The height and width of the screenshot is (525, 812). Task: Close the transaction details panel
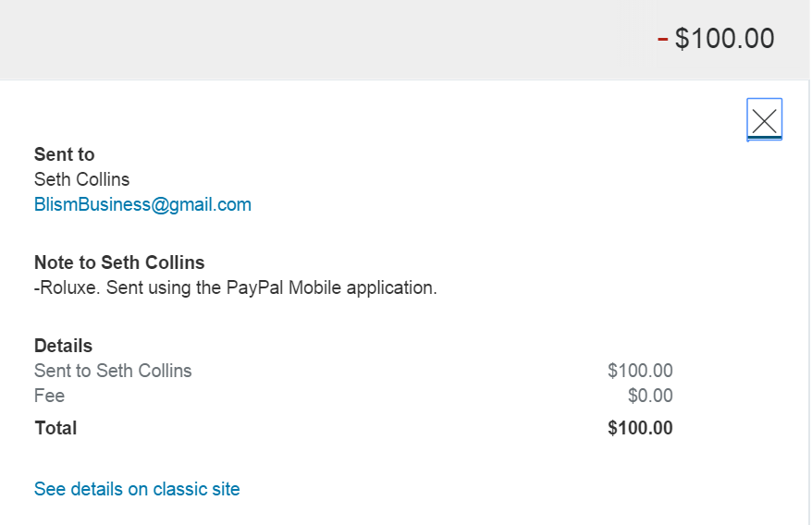[764, 120]
